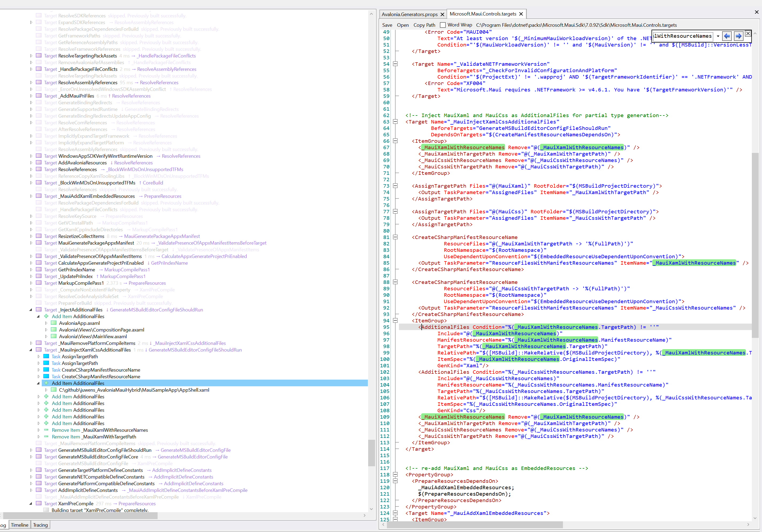Click the Task icon next to AssignTargetPath
The width and height of the screenshot is (762, 532).
pos(46,356)
